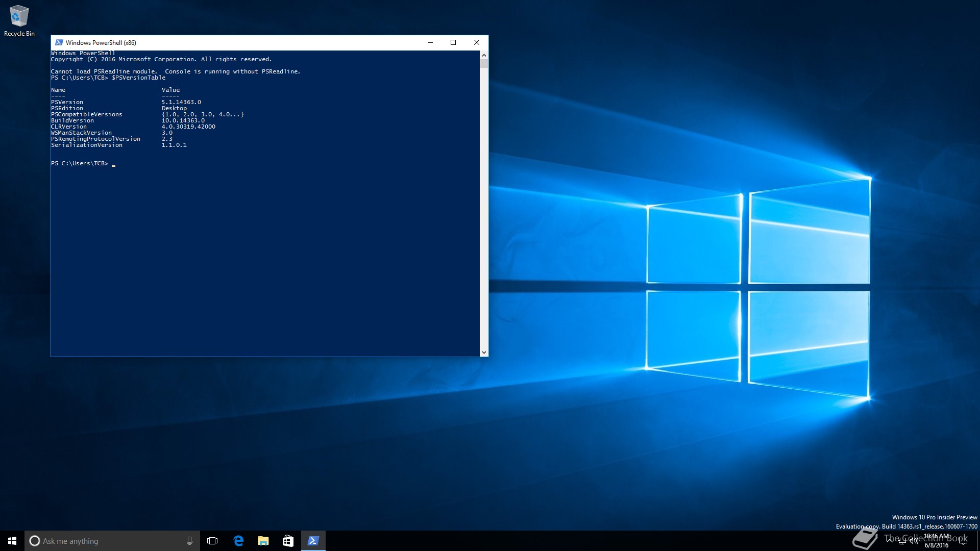Image resolution: width=980 pixels, height=551 pixels.
Task: Show hidden system tray icons
Action: [x=890, y=541]
